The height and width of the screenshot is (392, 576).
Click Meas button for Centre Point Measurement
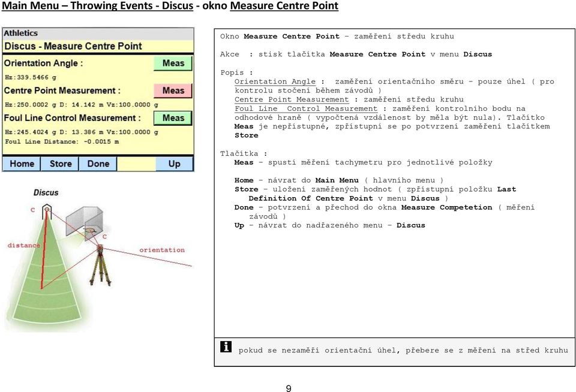(173, 91)
